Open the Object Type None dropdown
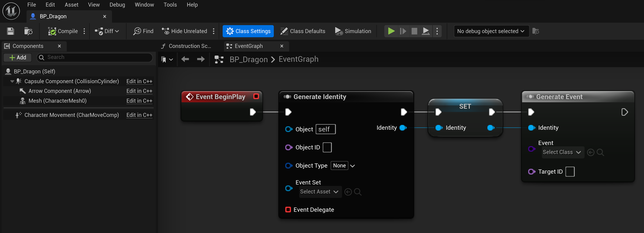The width and height of the screenshot is (644, 233). point(343,166)
